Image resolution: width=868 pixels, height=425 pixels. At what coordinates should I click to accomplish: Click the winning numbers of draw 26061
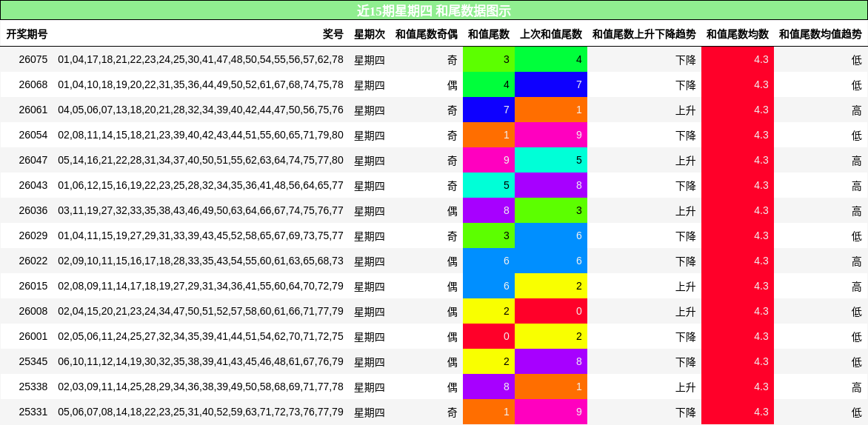(x=201, y=110)
